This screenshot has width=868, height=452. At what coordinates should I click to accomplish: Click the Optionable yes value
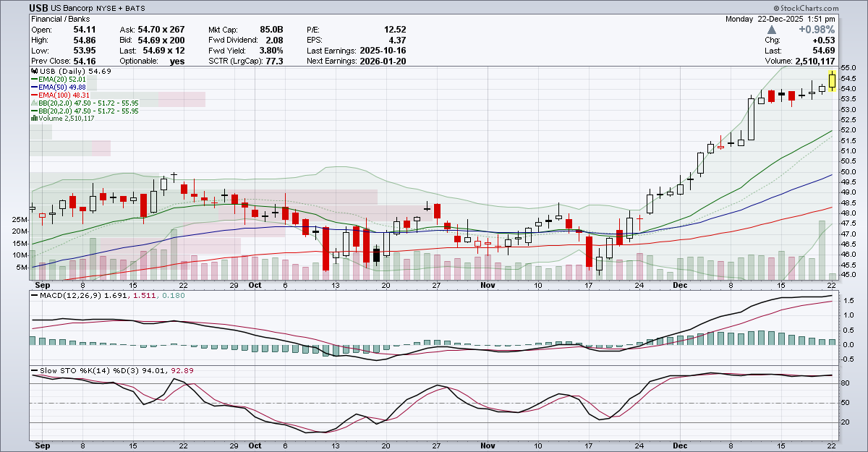176,61
